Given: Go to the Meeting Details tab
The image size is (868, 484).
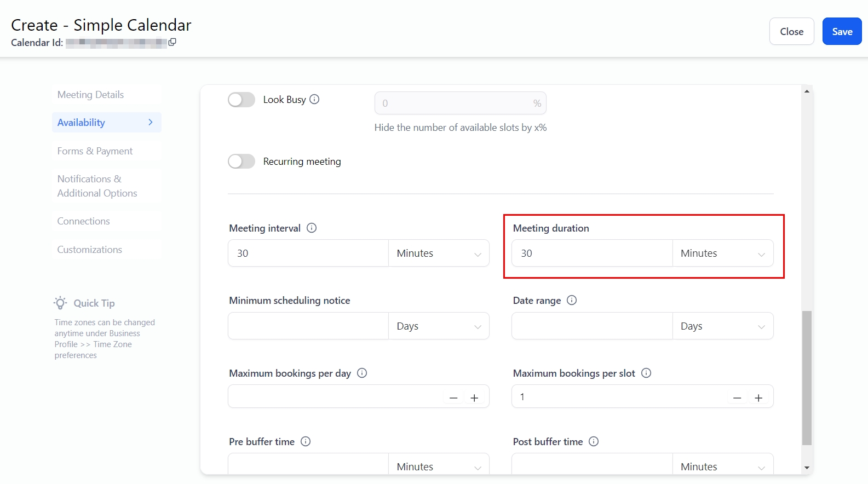Looking at the screenshot, I should 91,95.
